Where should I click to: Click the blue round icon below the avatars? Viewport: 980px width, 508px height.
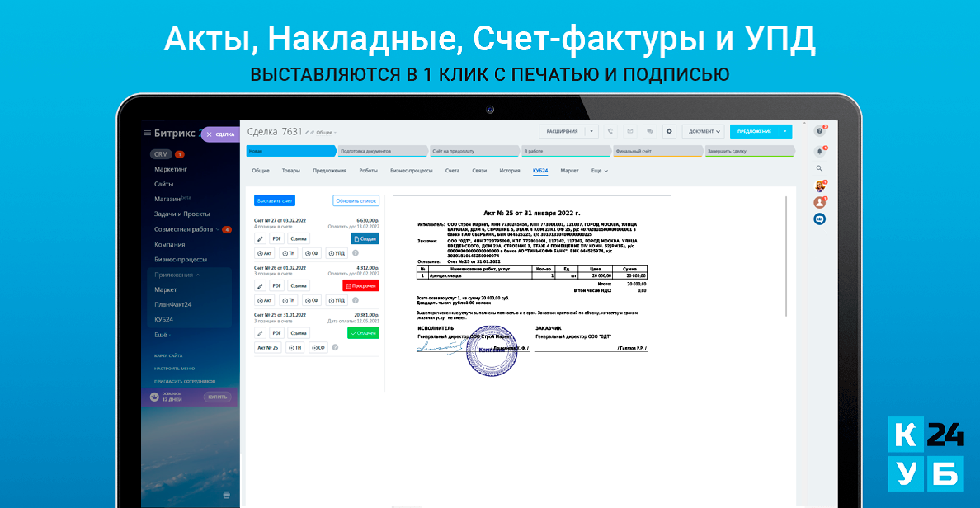pos(819,219)
